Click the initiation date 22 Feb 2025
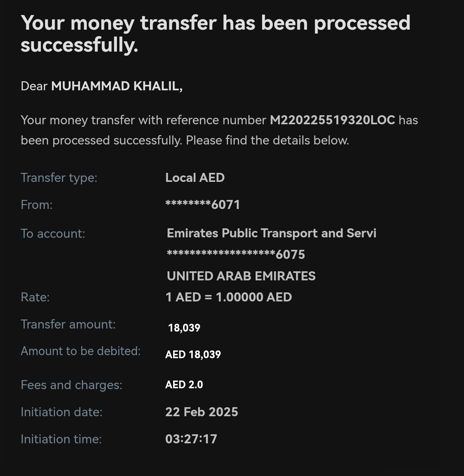464x476 pixels. [201, 412]
